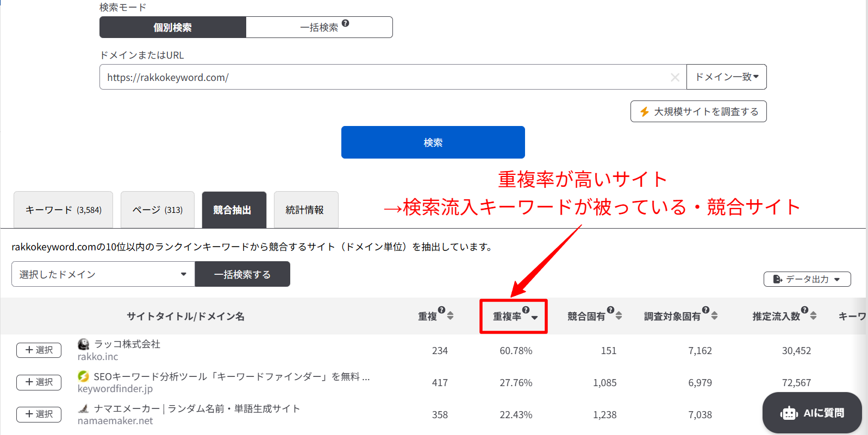Screen dimensions: 868x435
Task: Click the help icon next to 推定流入数 header
Action: point(804,310)
